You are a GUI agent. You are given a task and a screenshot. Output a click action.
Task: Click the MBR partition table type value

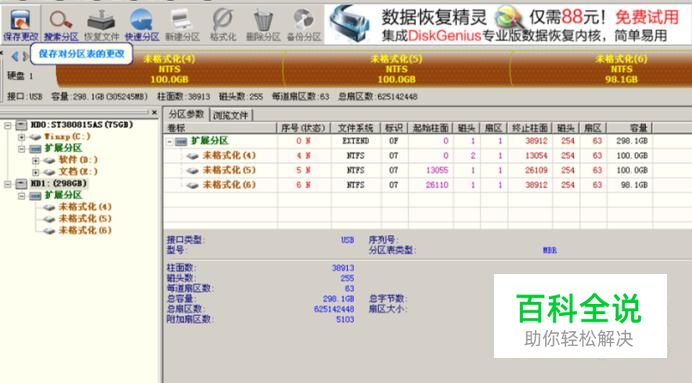coord(550,250)
